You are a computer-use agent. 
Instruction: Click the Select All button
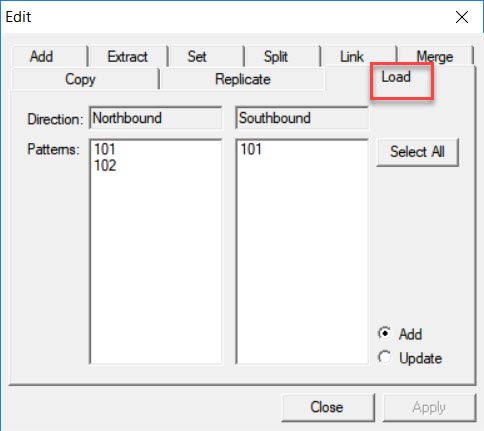pyautogui.click(x=417, y=152)
